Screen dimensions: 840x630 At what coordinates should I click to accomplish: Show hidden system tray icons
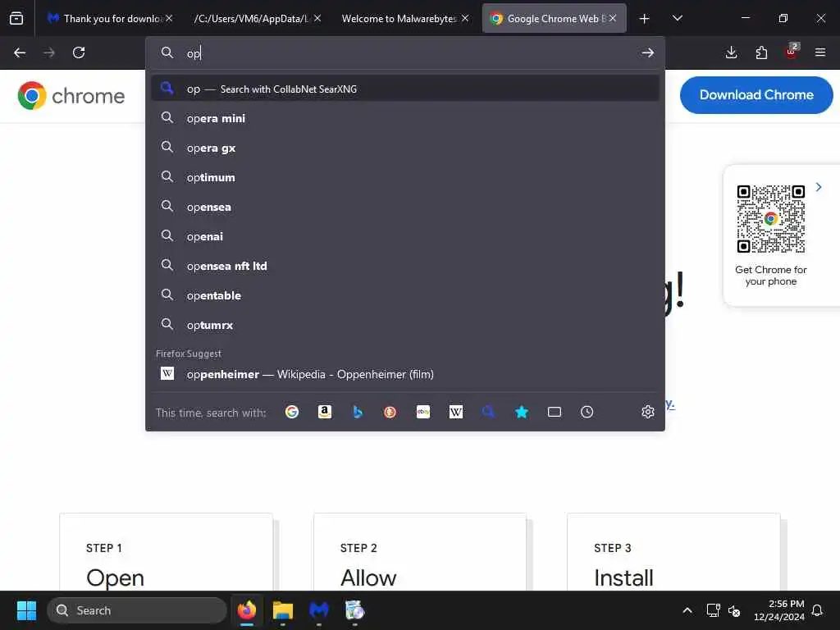pyautogui.click(x=687, y=610)
